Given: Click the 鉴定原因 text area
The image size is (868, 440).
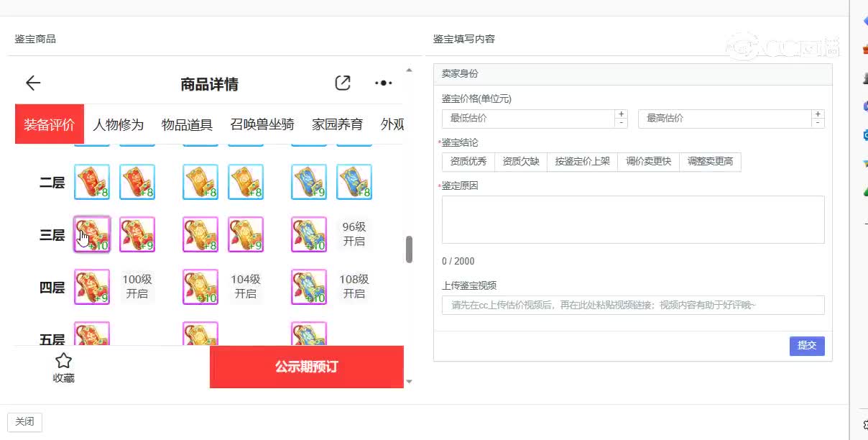Looking at the screenshot, I should (633, 219).
